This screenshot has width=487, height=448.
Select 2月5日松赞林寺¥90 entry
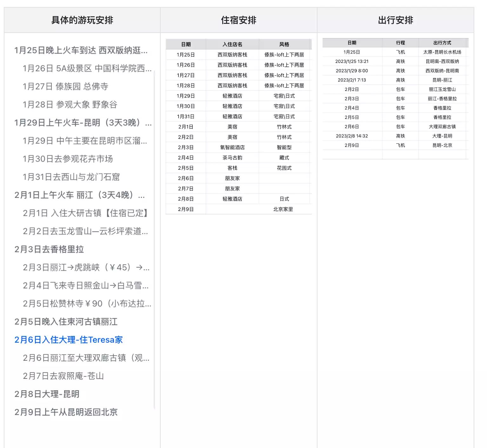(87, 304)
